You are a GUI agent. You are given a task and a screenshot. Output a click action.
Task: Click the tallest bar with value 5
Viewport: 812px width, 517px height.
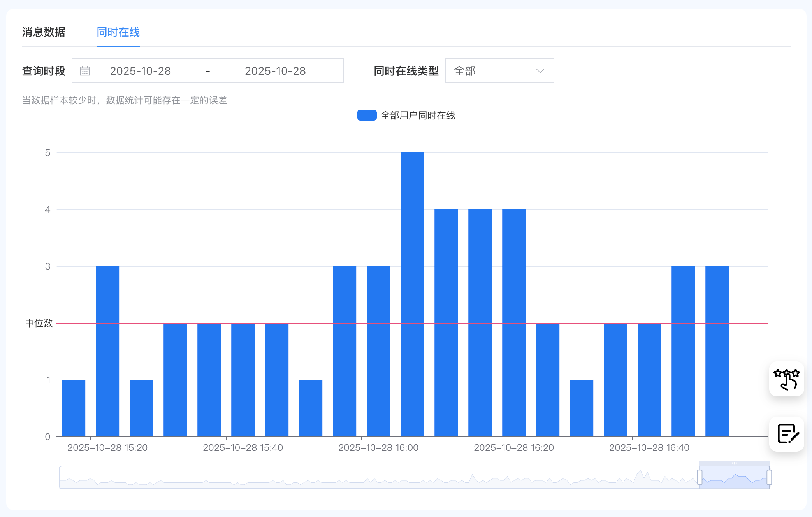pyautogui.click(x=412, y=294)
